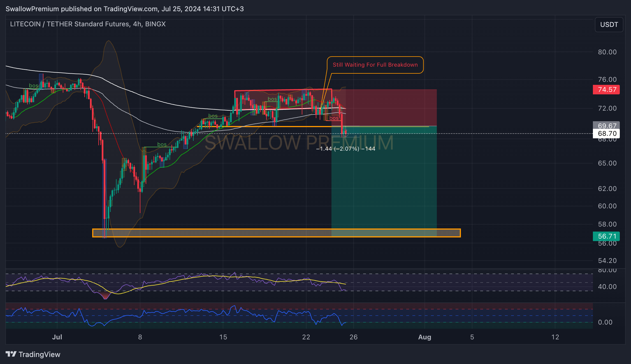Click the 'Jul' date axis label
Screen dimensions: 631x364
[57, 337]
